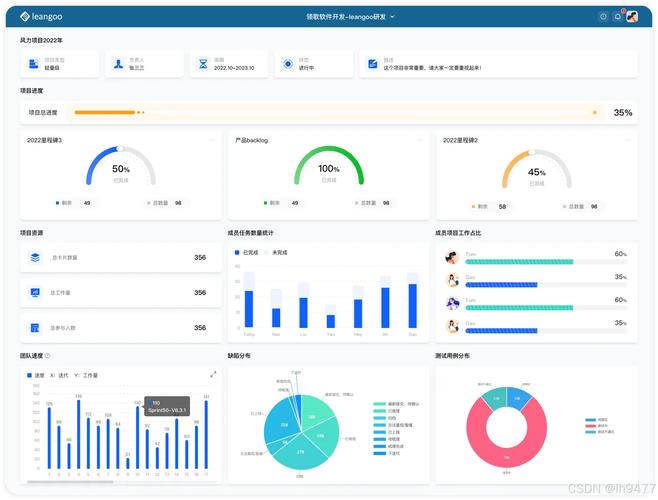Open the more options menu on 2022里程碑3 card

pos(210,140)
